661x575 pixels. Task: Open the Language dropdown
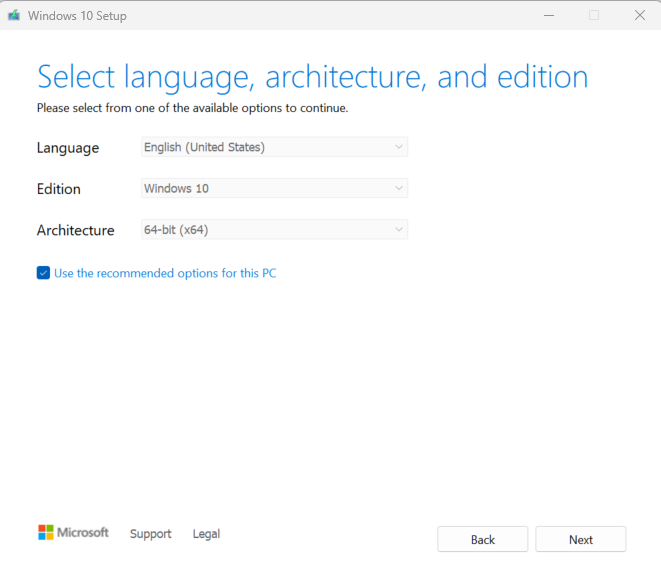274,147
